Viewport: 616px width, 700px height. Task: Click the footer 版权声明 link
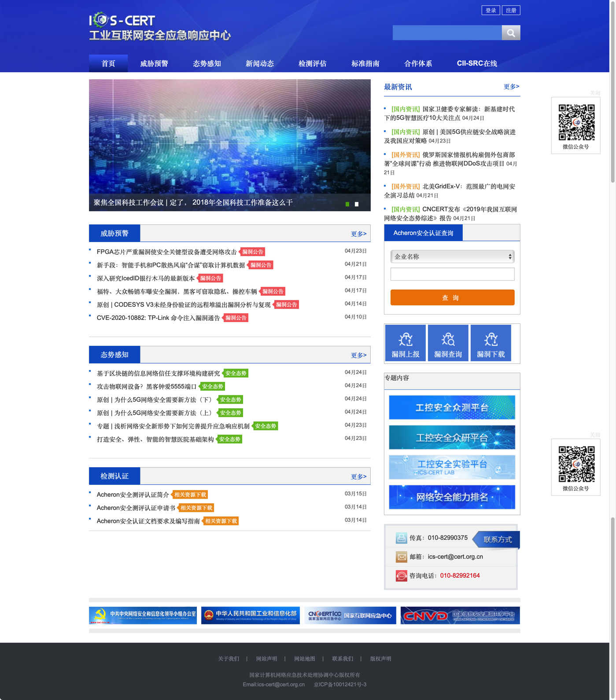pyautogui.click(x=380, y=659)
